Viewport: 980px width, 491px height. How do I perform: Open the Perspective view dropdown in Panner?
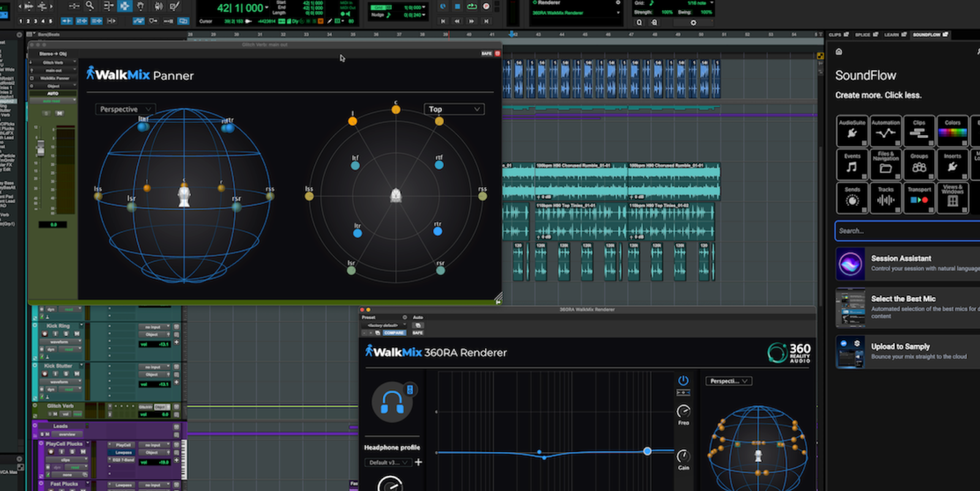point(124,109)
